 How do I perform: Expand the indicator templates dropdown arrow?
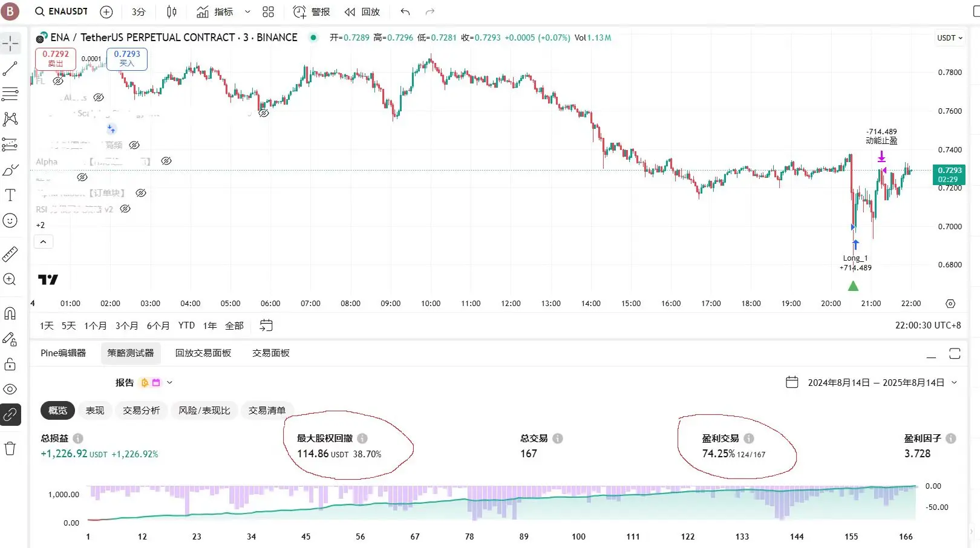coord(247,11)
